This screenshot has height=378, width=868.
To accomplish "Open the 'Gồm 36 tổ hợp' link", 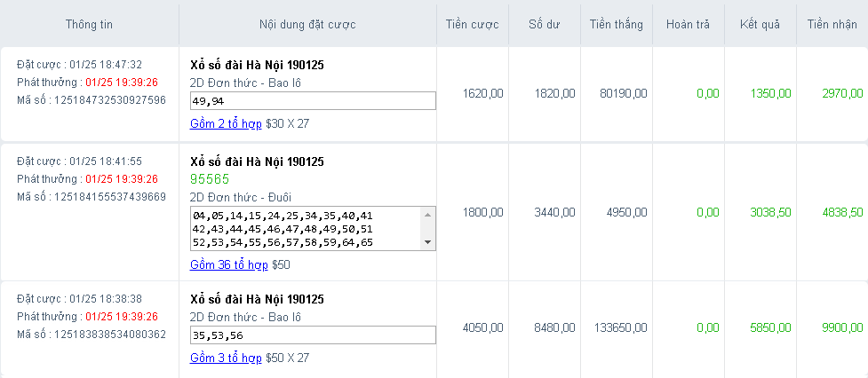I will point(228,264).
